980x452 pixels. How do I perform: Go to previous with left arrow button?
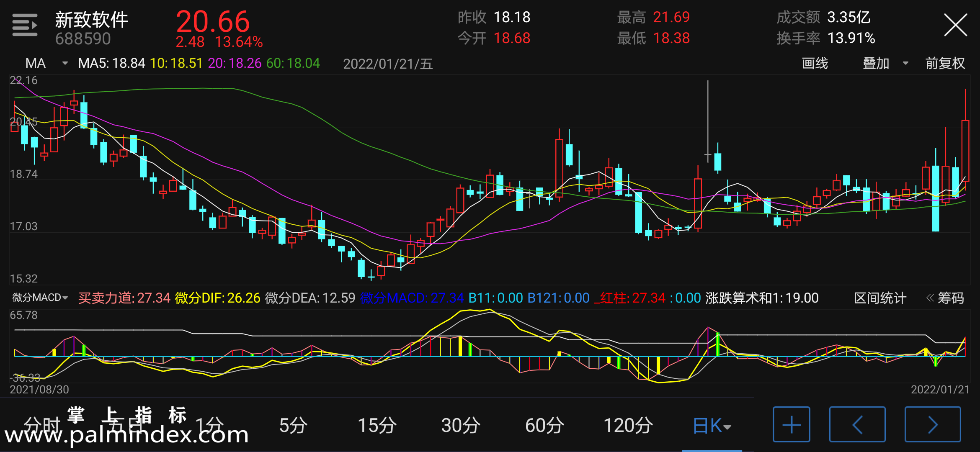(857, 424)
